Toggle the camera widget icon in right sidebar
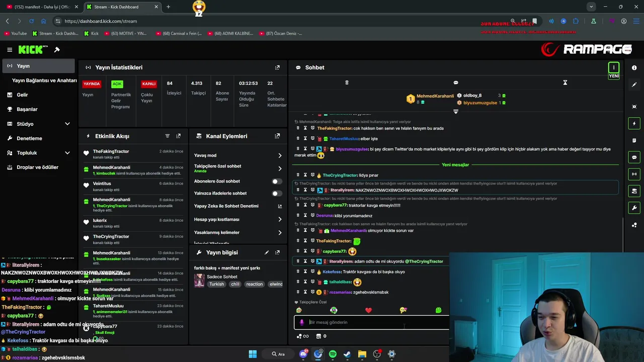This screenshot has width=644, height=362. tap(634, 191)
